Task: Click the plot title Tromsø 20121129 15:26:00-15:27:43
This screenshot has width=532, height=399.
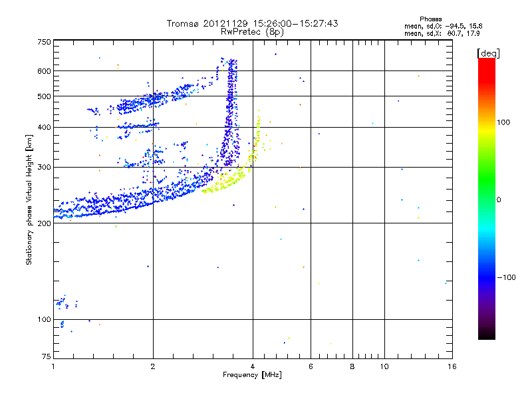Action: coord(252,23)
